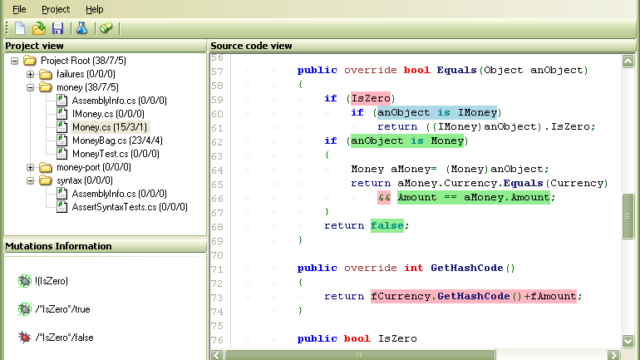Image resolution: width=640 pixels, height=360 pixels.
Task: Select the !(IsZero) mutation entry
Action: (51, 281)
